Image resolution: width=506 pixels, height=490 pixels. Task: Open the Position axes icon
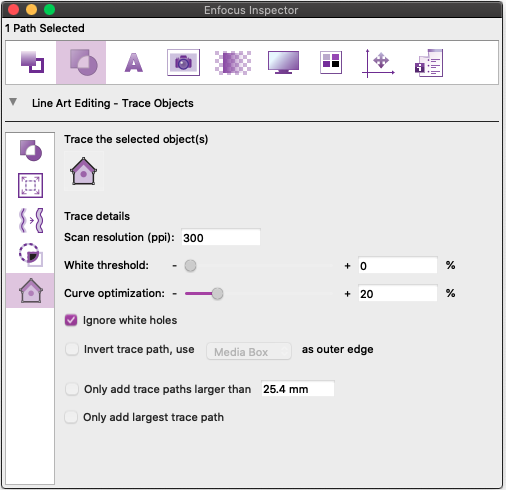coord(378,63)
